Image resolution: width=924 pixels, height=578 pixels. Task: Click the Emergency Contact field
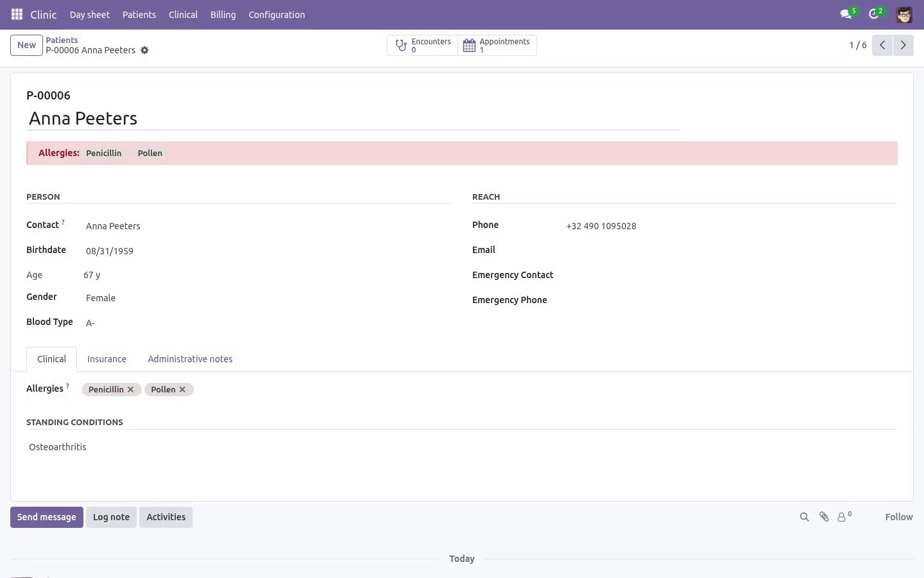click(x=730, y=276)
